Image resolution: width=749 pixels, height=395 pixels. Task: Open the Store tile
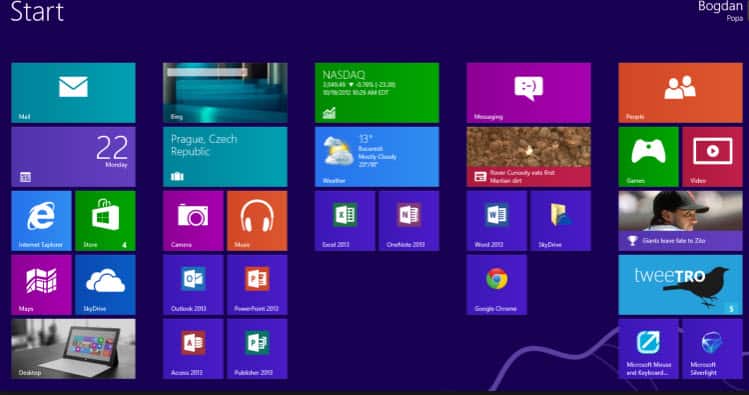[105, 221]
